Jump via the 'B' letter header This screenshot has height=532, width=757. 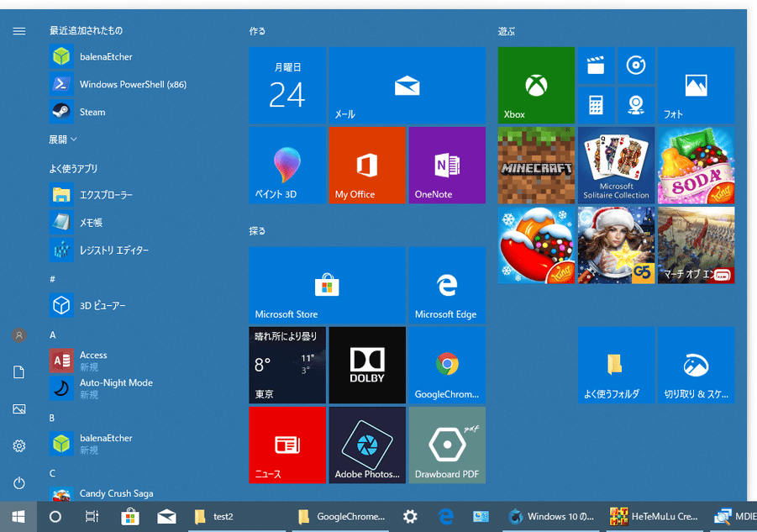[x=52, y=418]
